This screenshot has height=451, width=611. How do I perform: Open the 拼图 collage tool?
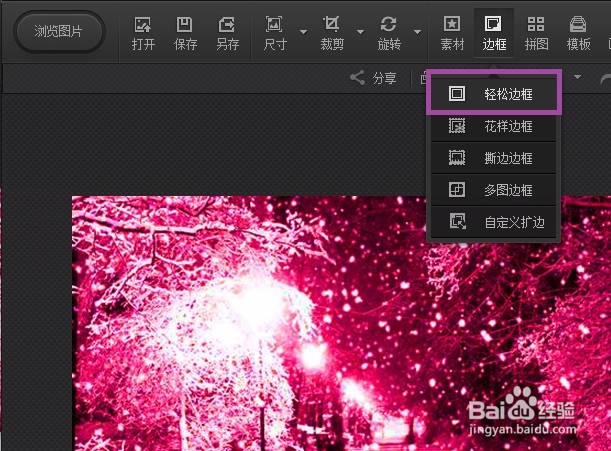pyautogui.click(x=536, y=34)
